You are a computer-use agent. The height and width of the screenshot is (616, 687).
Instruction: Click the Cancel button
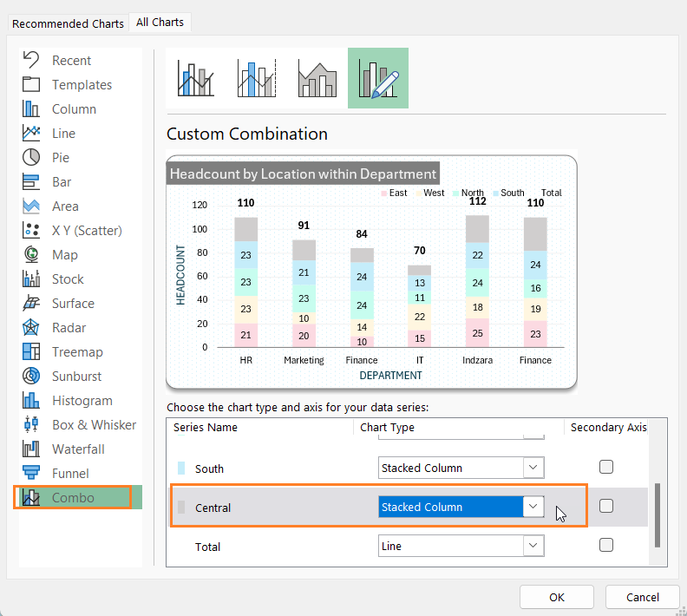[642, 597]
